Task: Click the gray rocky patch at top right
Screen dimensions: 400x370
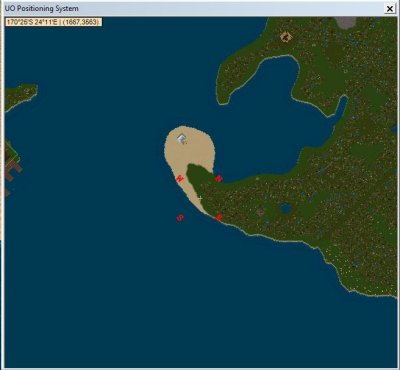Action: click(346, 23)
